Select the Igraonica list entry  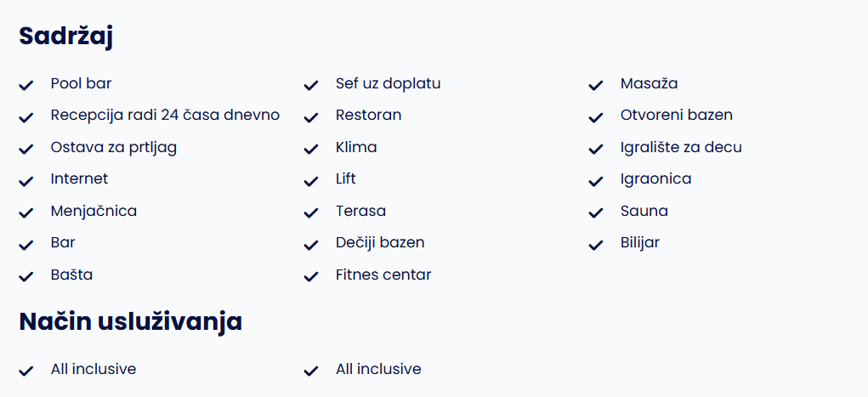click(x=655, y=179)
